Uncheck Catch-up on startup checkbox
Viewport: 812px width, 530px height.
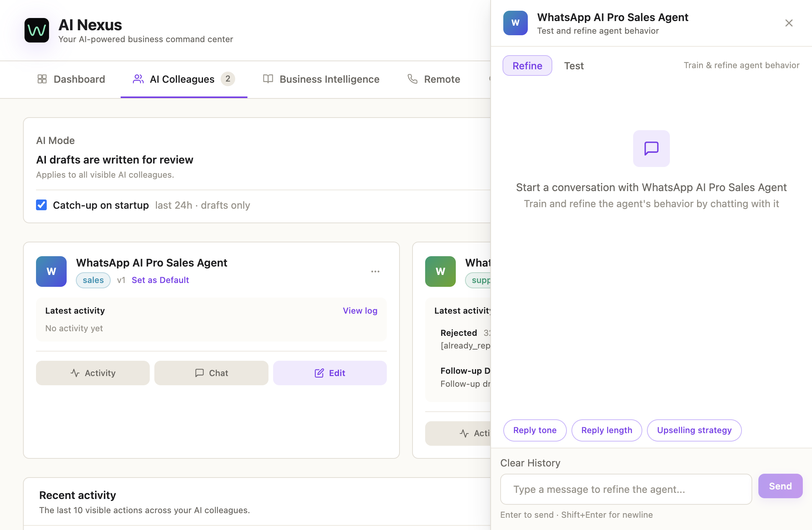pyautogui.click(x=41, y=205)
